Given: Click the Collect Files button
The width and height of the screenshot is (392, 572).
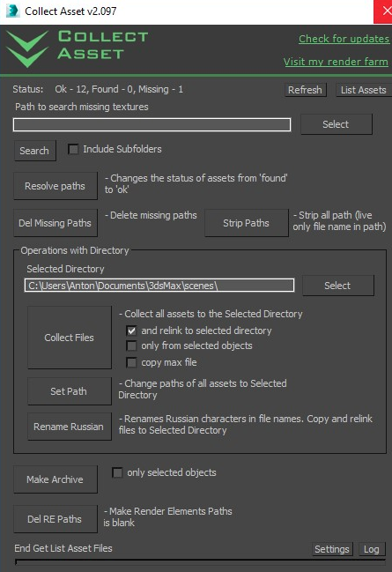Looking at the screenshot, I should pos(70,338).
